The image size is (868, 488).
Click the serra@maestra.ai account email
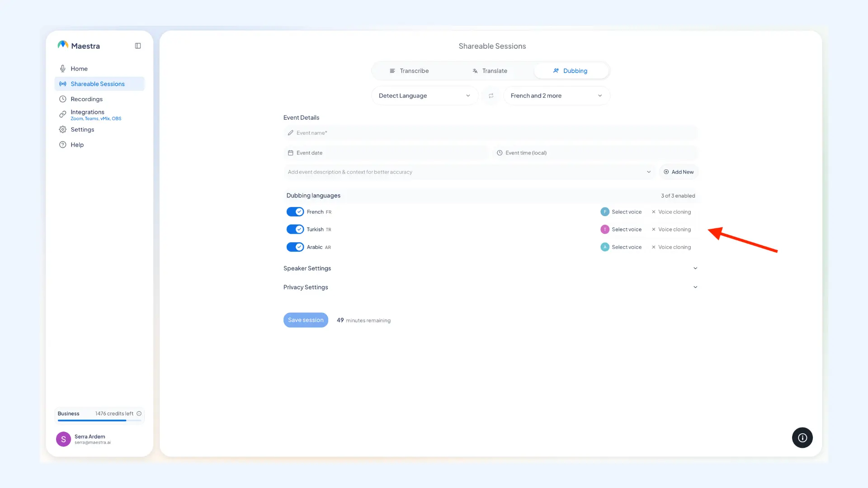[93, 442]
